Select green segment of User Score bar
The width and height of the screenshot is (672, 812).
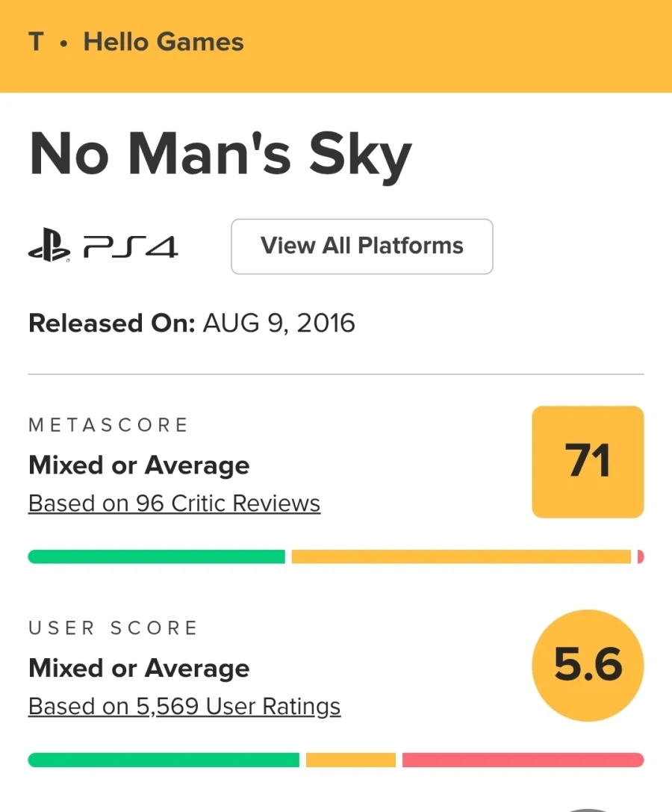pyautogui.click(x=164, y=760)
